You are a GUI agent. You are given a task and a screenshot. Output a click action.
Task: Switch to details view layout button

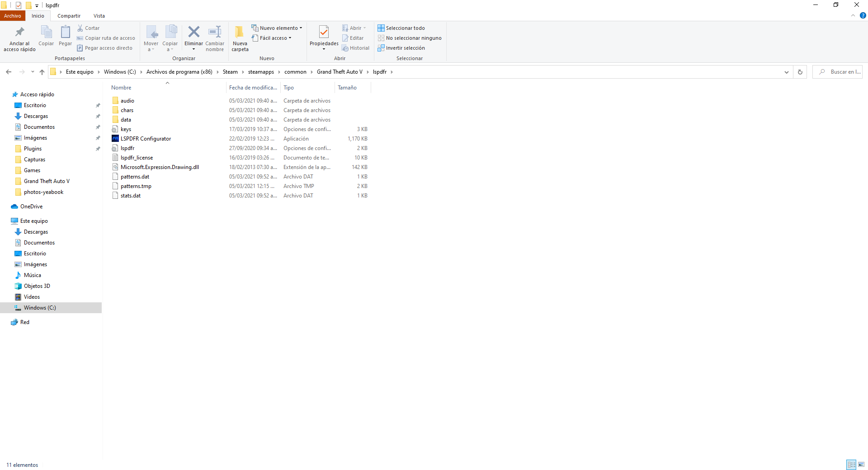click(x=851, y=465)
